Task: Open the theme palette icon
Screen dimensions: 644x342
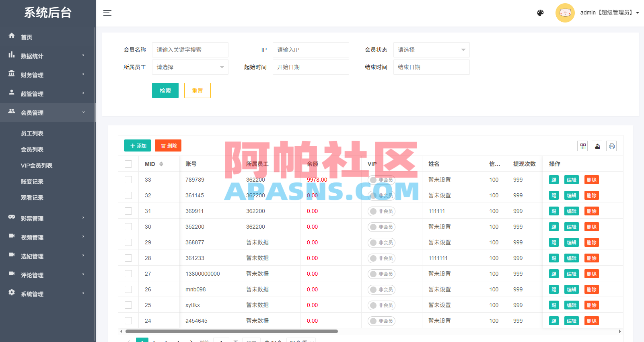Action: [540, 13]
